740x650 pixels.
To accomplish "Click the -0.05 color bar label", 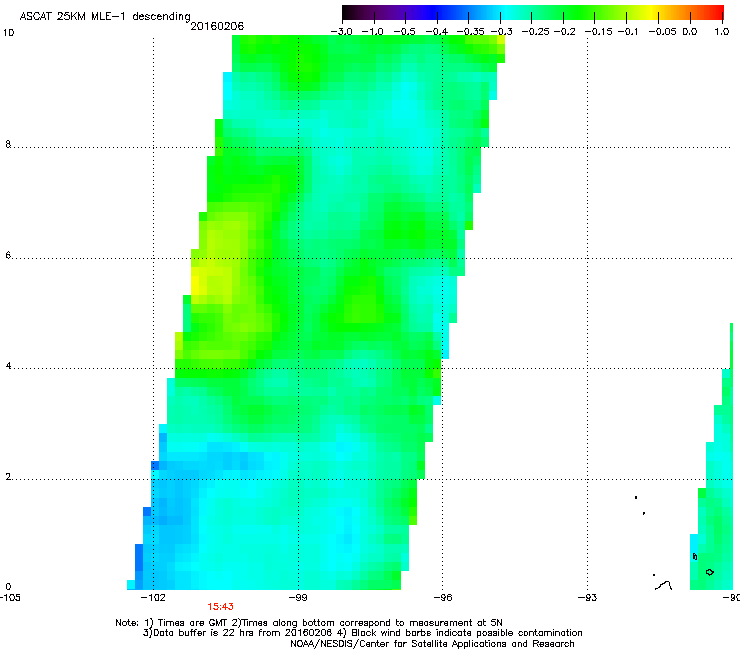I will pos(663,32).
